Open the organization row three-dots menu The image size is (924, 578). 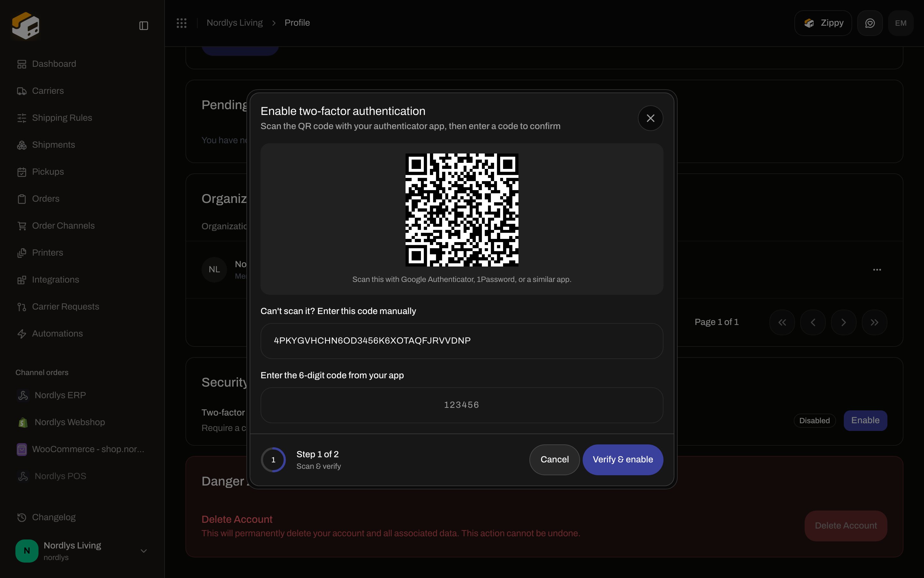877,269
